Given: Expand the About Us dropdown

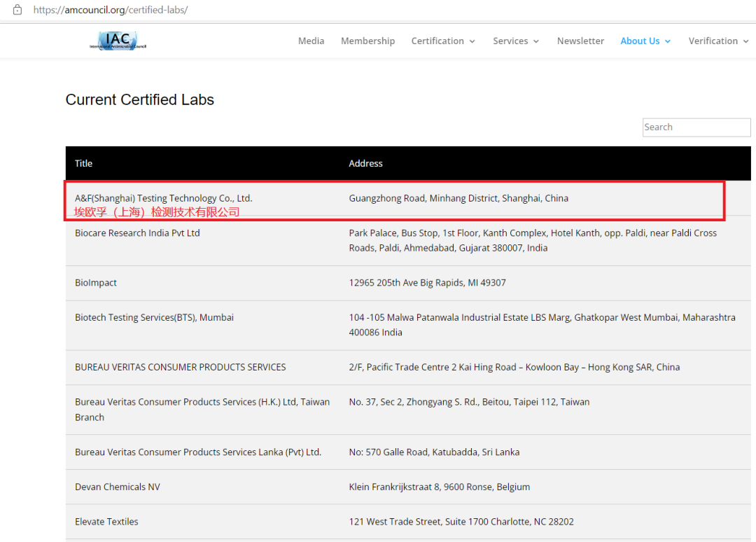Looking at the screenshot, I should (645, 41).
